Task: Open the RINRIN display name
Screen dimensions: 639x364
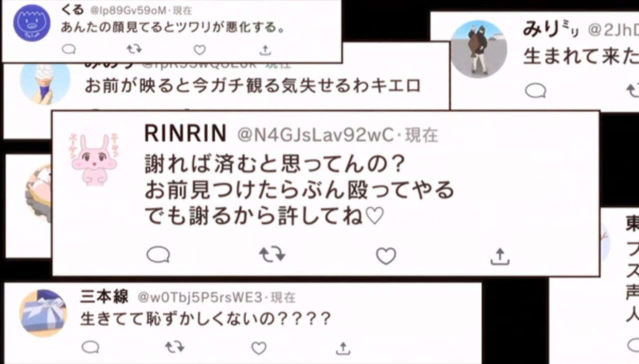Action: [185, 134]
